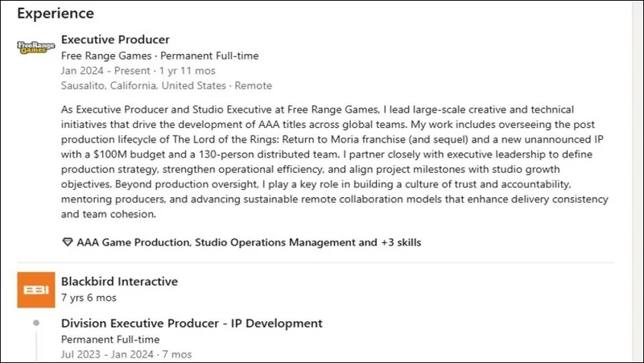Image resolution: width=644 pixels, height=363 pixels.
Task: Click Sausalito, California location text
Action: [145, 85]
